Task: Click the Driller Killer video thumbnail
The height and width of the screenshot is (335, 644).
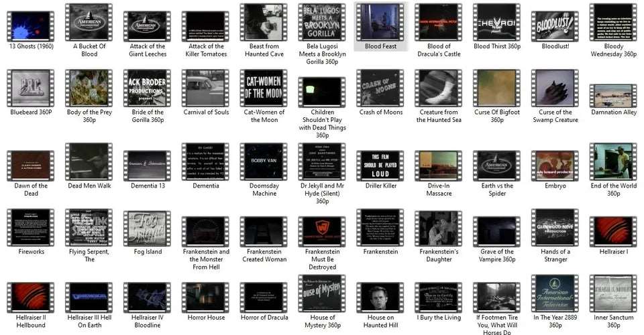Action: 380,165
